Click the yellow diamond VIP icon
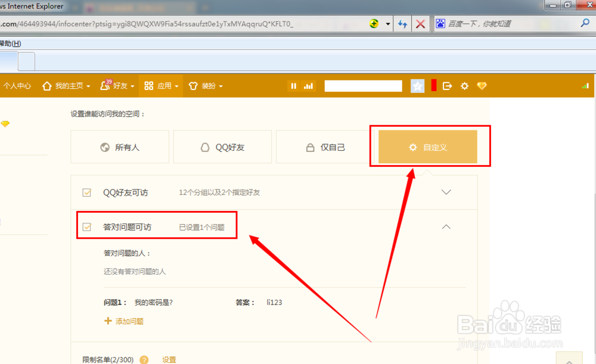Image resolution: width=596 pixels, height=364 pixels. click(482, 86)
